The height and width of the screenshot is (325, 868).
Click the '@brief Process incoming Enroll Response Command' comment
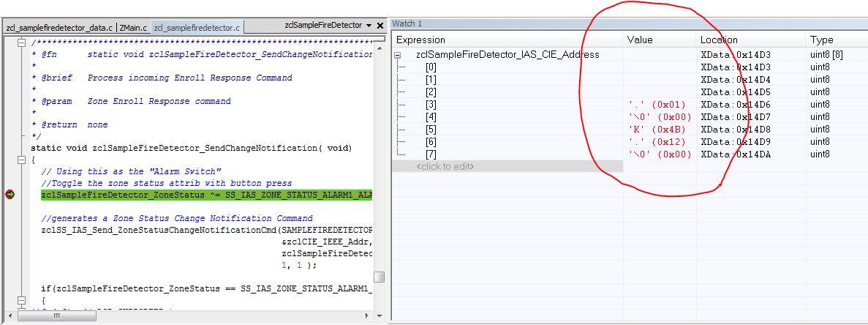click(x=162, y=78)
